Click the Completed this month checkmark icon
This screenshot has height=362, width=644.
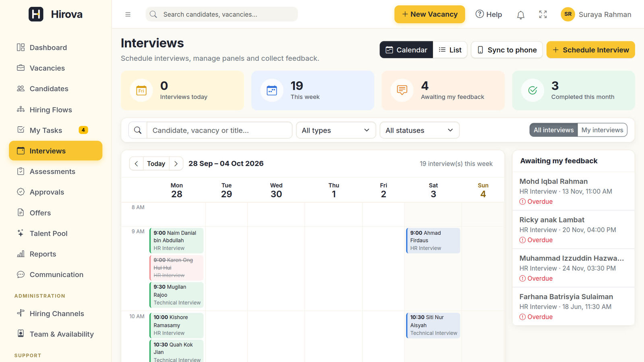533,90
